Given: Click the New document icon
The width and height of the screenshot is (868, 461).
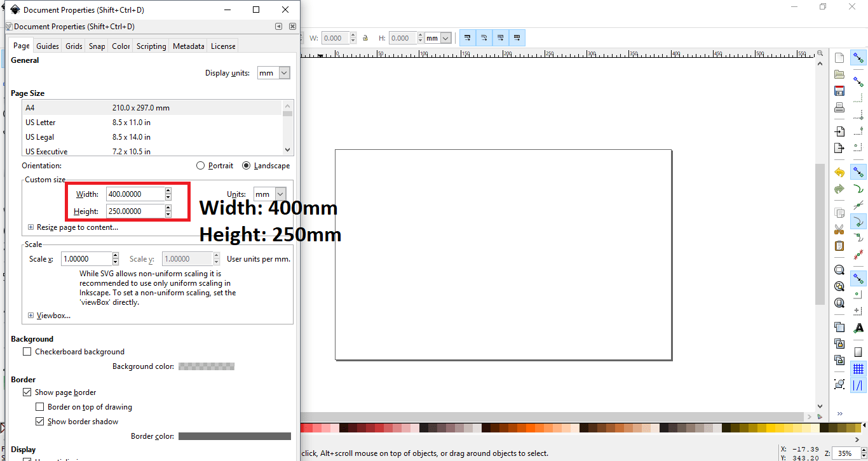Looking at the screenshot, I should [x=839, y=58].
